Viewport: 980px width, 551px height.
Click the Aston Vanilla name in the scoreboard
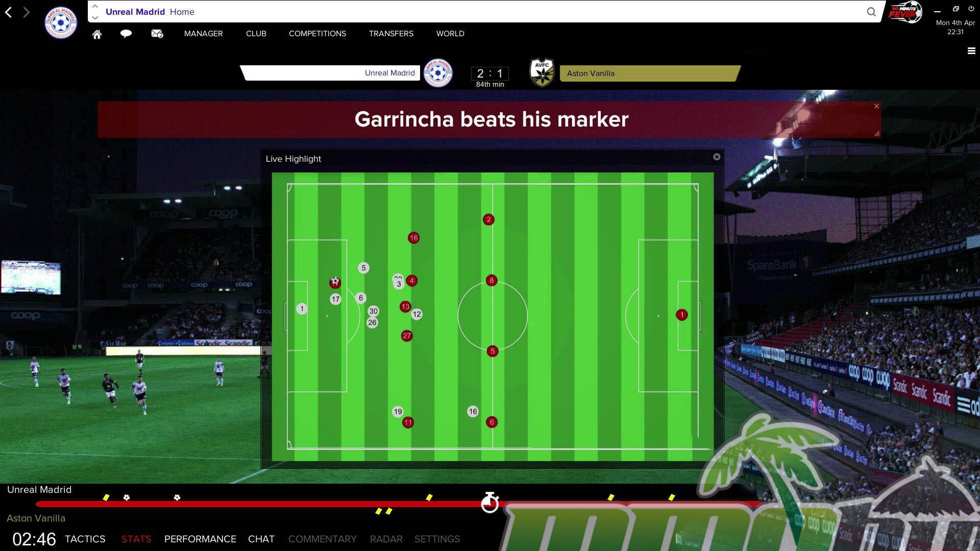click(x=591, y=73)
